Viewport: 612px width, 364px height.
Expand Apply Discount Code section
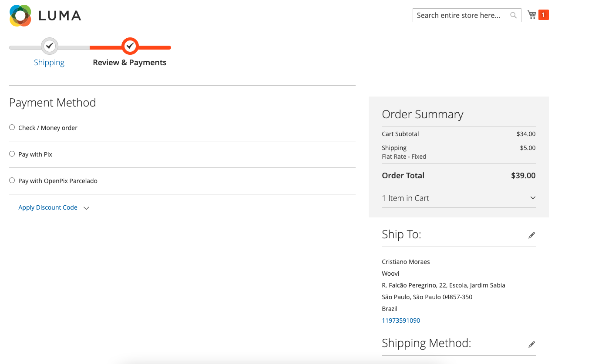pyautogui.click(x=48, y=207)
